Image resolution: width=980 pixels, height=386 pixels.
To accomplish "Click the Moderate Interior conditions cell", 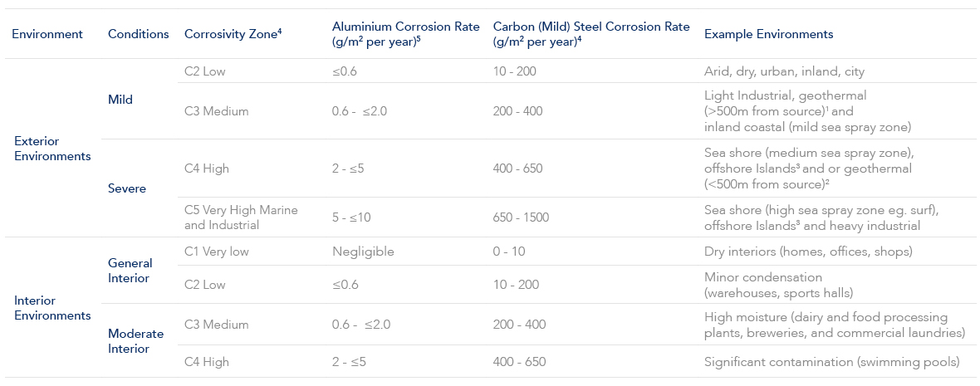I will tap(135, 341).
